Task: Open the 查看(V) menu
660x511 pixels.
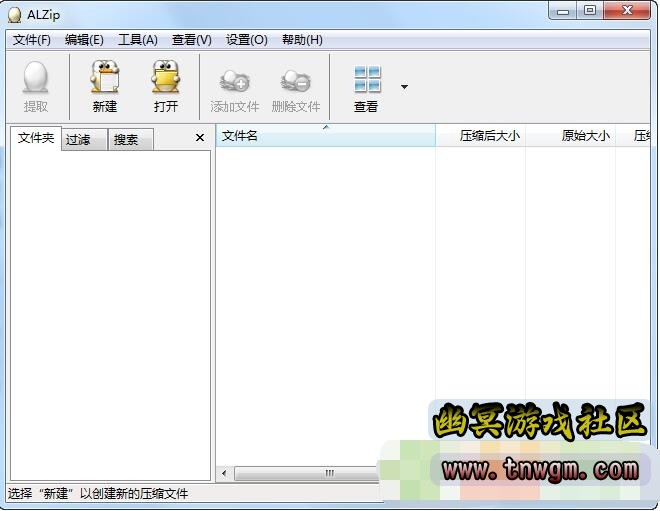Action: [192, 40]
